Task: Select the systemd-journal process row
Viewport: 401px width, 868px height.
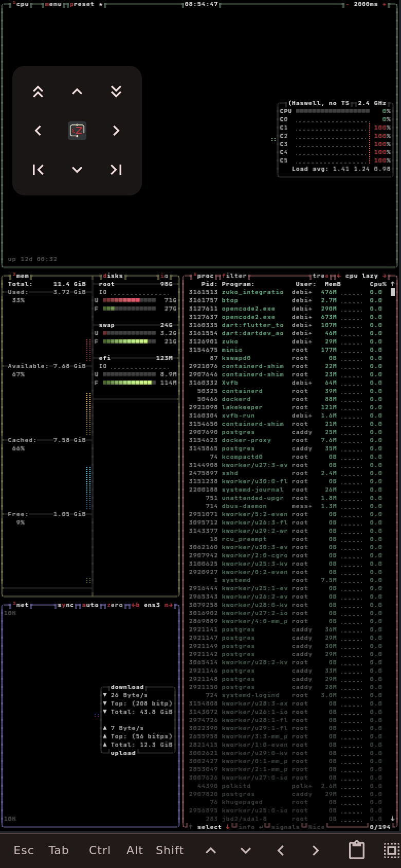Action: [x=287, y=490]
